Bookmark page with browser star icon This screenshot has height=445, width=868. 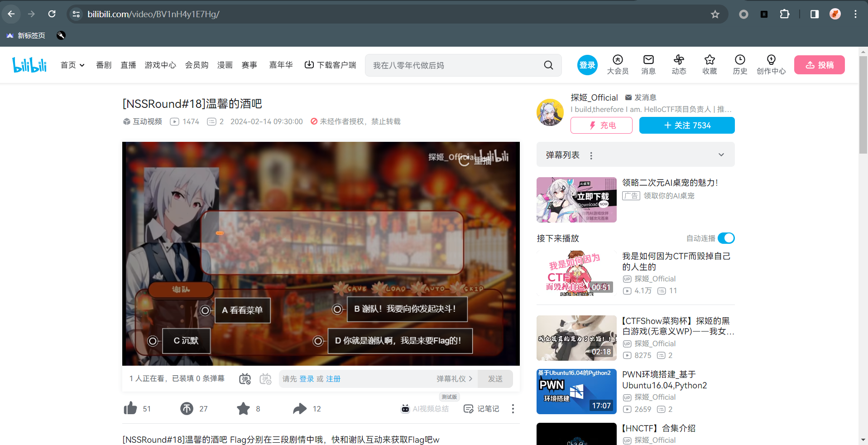point(715,14)
